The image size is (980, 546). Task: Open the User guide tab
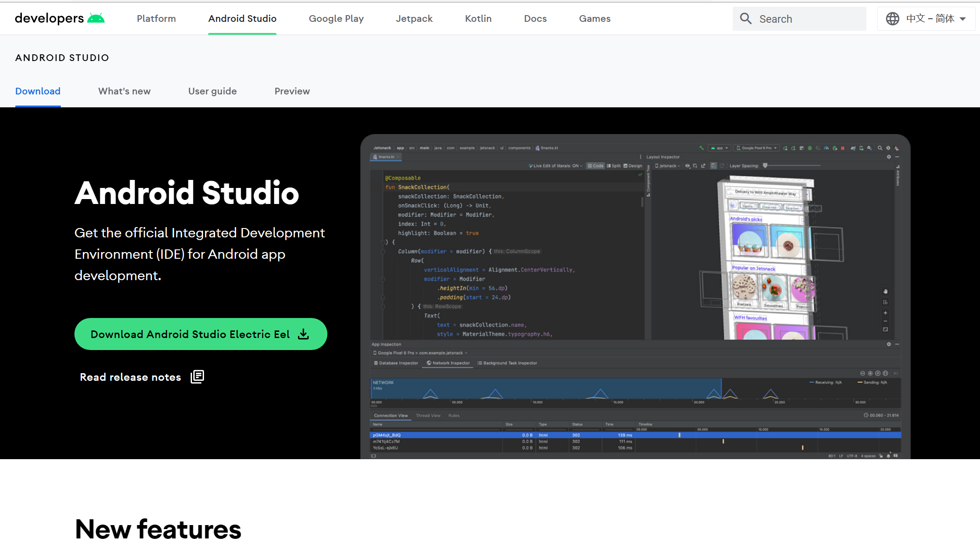click(x=212, y=91)
